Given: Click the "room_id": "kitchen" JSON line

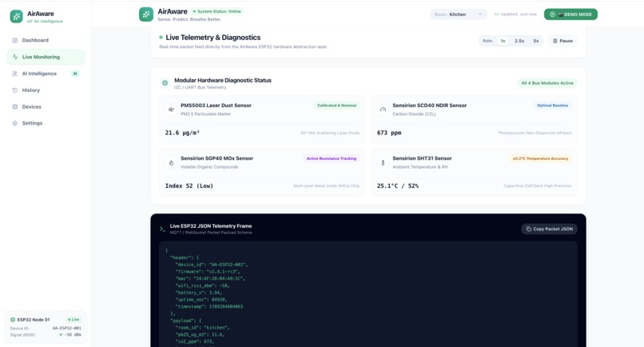Looking at the screenshot, I should 202,328.
